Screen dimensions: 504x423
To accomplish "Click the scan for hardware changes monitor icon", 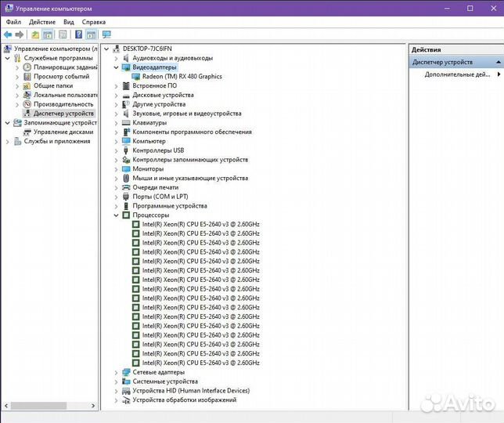I will pos(106,34).
